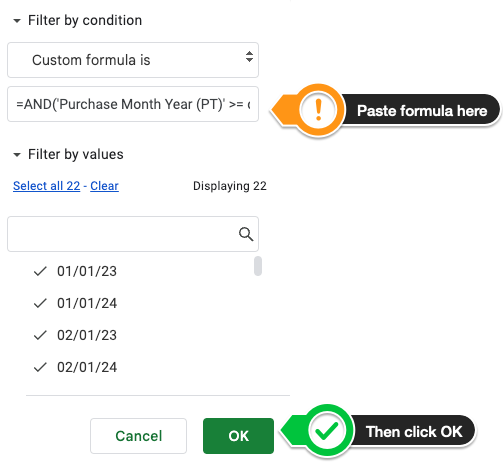Click the Then click OK callout label
This screenshot has height=463, width=503.
tap(414, 432)
